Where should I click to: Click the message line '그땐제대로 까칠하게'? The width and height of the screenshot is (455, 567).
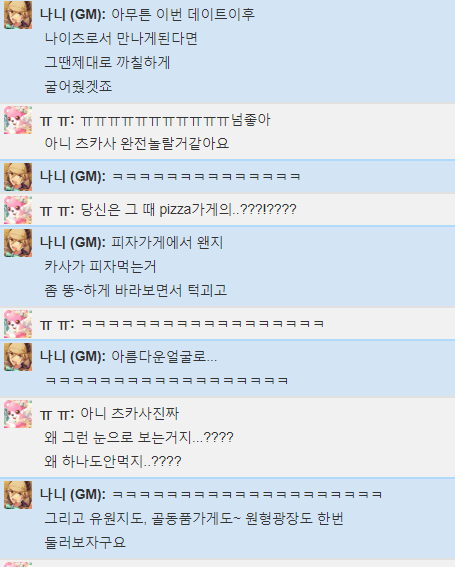click(x=107, y=63)
